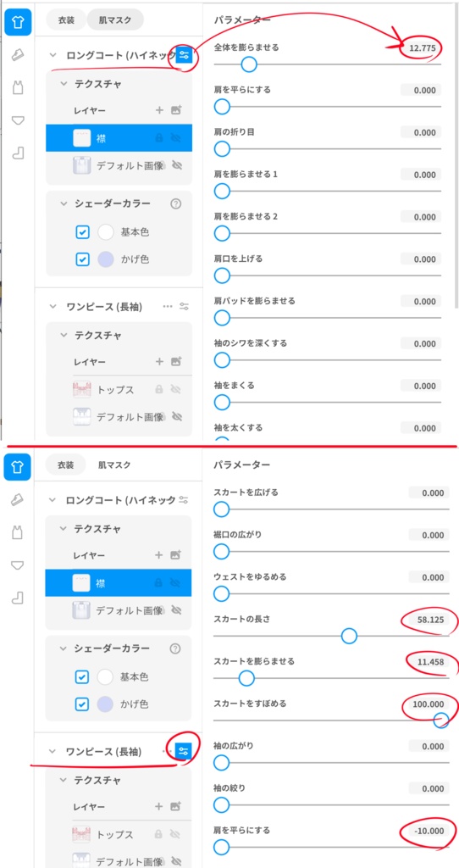459x868 pixels.
Task: Switch to the 肌マスク tab in upper capture
Action: tap(115, 20)
